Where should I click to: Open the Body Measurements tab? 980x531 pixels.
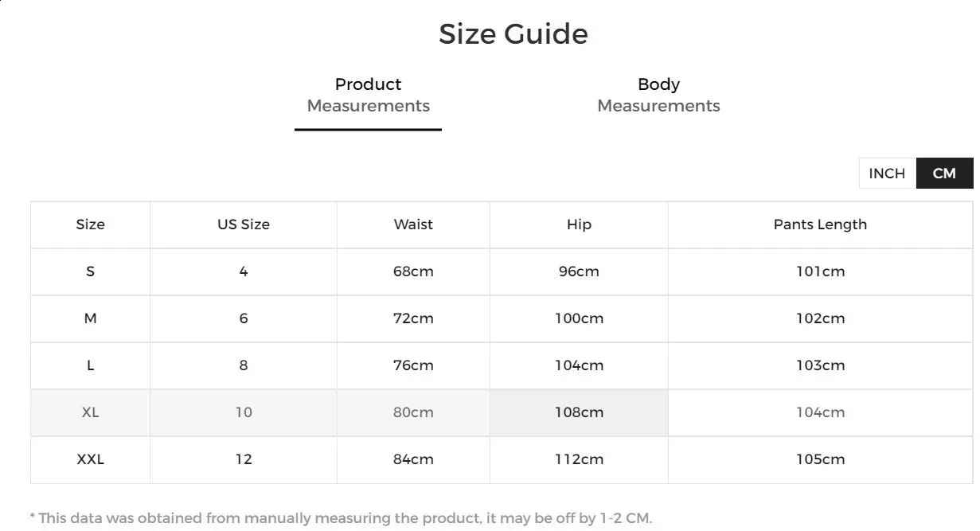coord(658,96)
